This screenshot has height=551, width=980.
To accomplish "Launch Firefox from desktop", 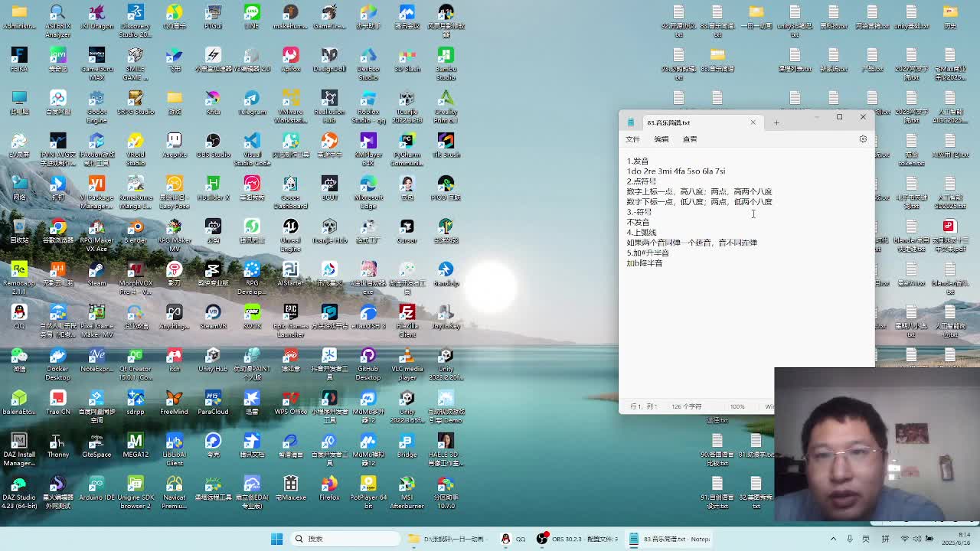I will pos(329,485).
